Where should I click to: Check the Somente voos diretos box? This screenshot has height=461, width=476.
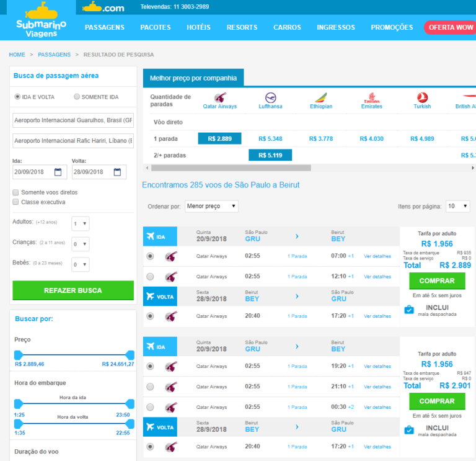[16, 192]
